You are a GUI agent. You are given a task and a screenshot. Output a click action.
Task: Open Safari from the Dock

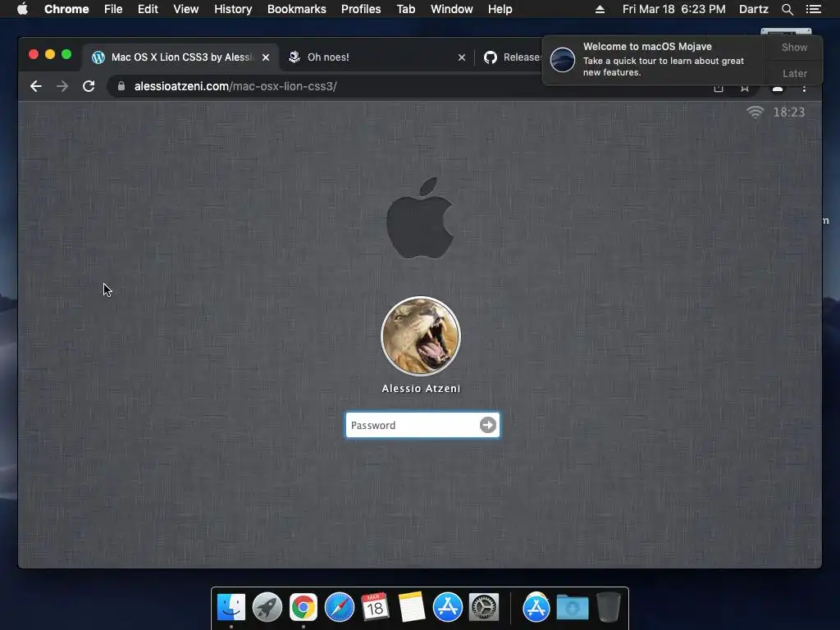(340, 607)
